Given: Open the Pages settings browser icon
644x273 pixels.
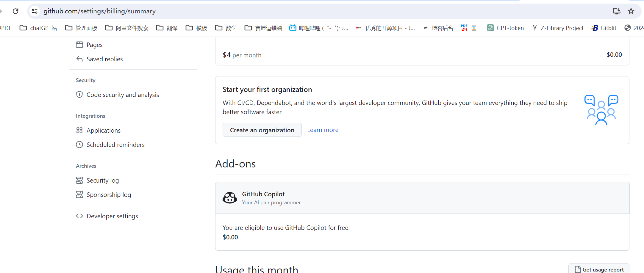Looking at the screenshot, I should click(x=79, y=45).
